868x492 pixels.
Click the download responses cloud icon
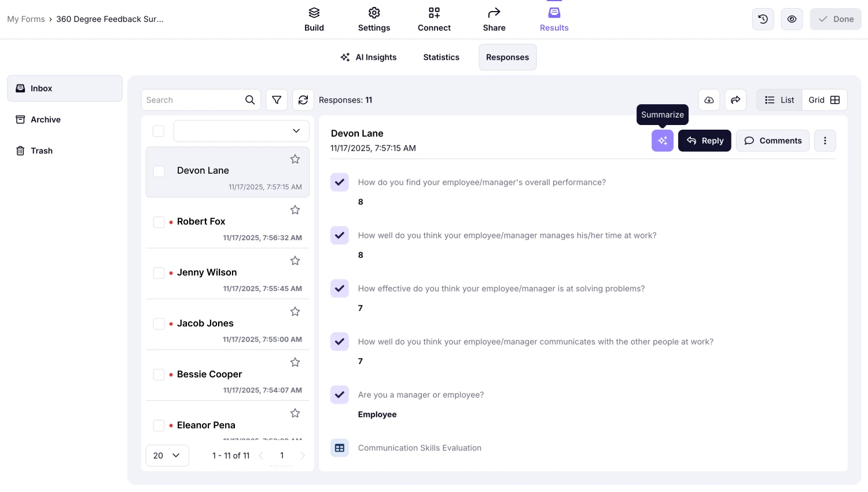709,100
